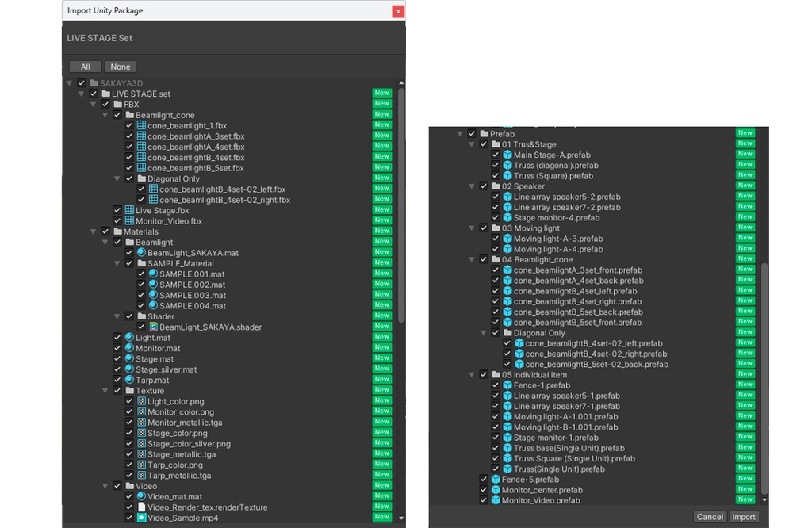The image size is (812, 528).
Task: Click the Monitor_Video.fbx mesh icon
Action: click(x=129, y=221)
